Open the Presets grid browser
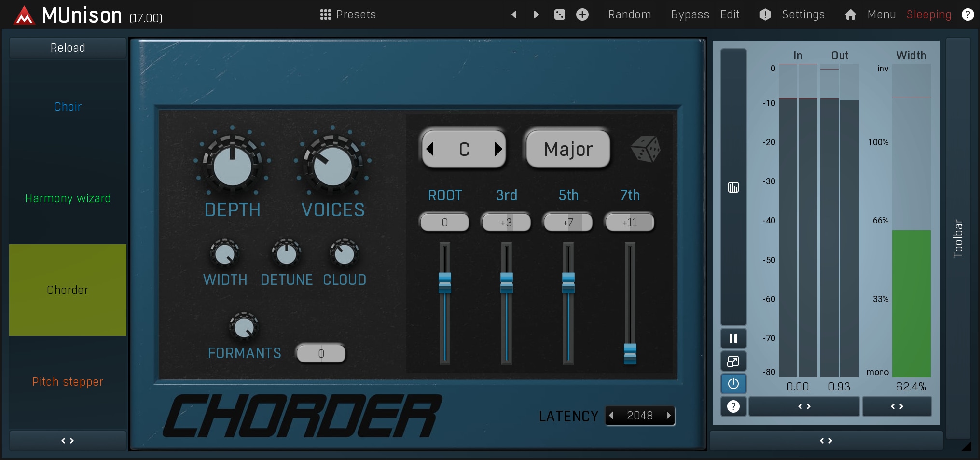The height and width of the screenshot is (460, 980). (x=347, y=14)
